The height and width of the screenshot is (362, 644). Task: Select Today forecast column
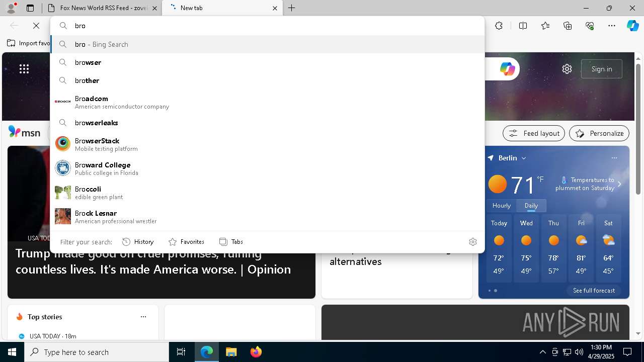[499, 249]
